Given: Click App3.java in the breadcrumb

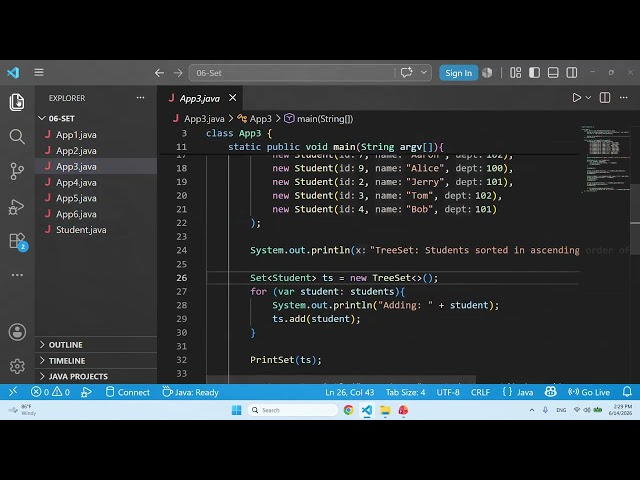Looking at the screenshot, I should 204,119.
